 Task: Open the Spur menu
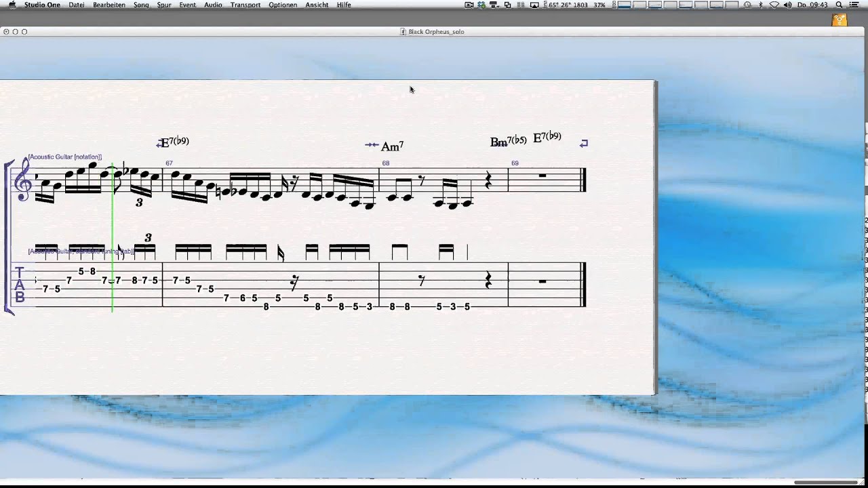[164, 5]
